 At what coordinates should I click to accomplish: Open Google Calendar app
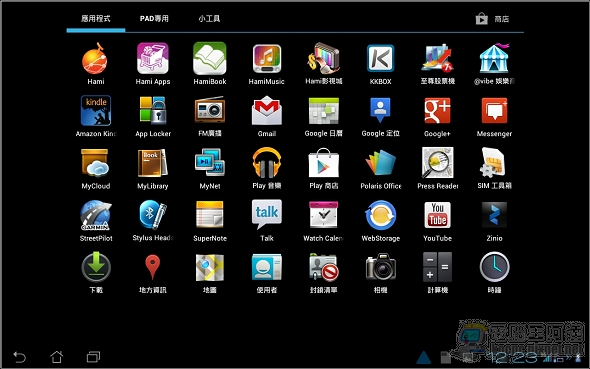pos(324,116)
